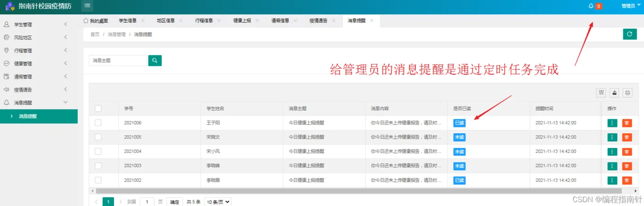Open more actions for student 2021004
Image resolution: width=644 pixels, height=206 pixels.
point(612,152)
